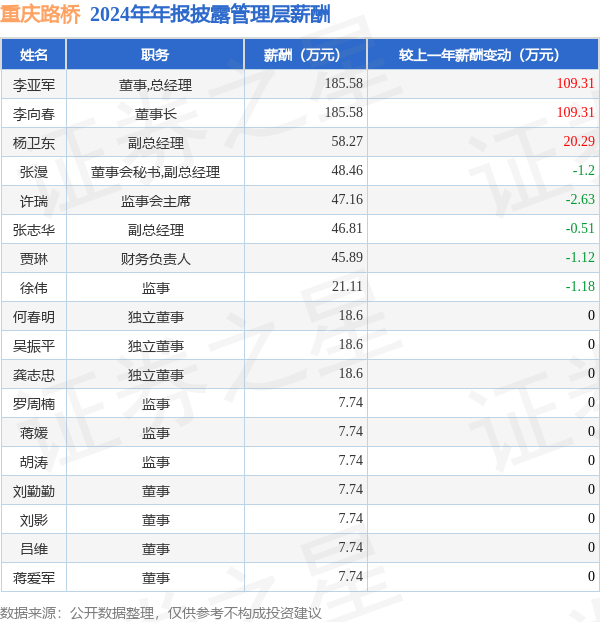This screenshot has width=600, height=622.
Task: Click the 2024年年报披露管理层薪酬 title text
Action: 210,14
